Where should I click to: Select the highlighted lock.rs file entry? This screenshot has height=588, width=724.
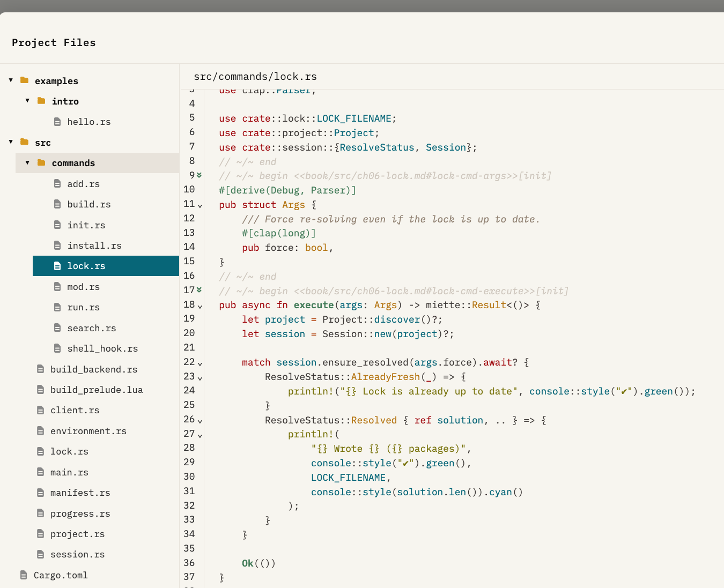pos(86,266)
